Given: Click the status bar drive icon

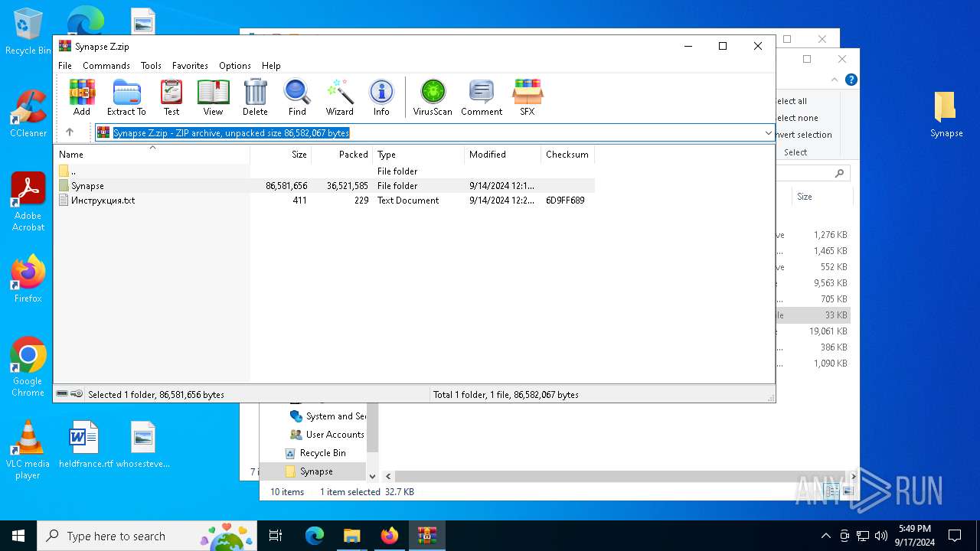Looking at the screenshot, I should (x=62, y=394).
